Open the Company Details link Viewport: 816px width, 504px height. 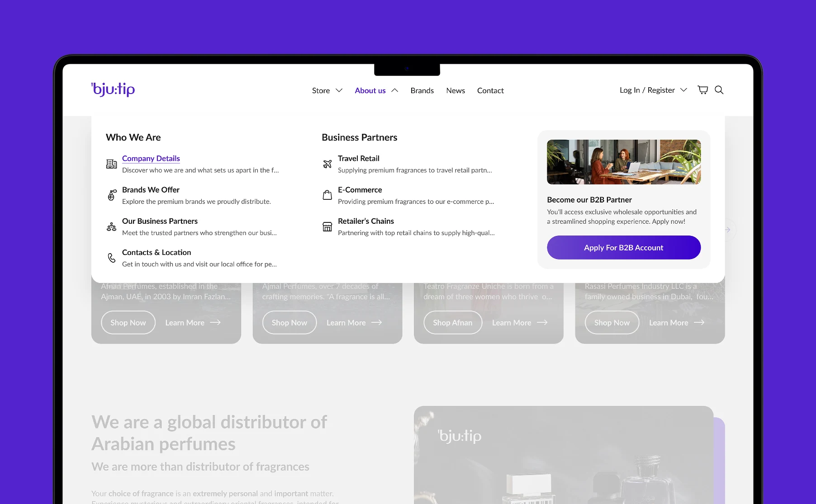[x=151, y=158]
